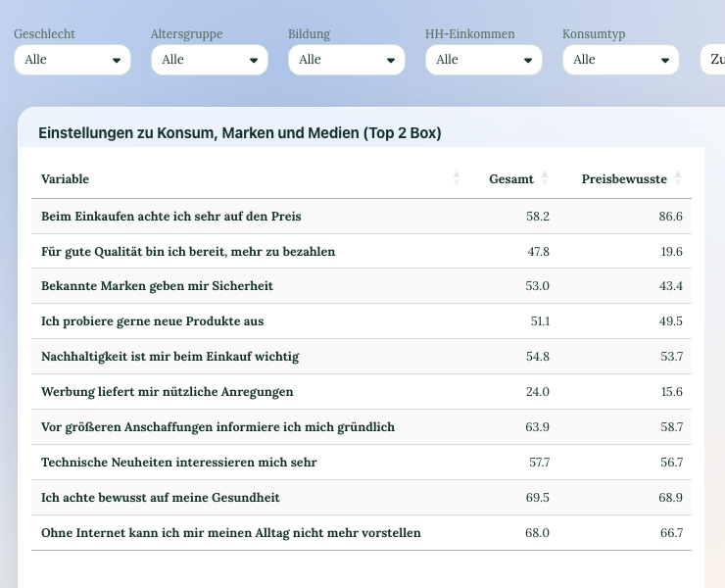Select row 'Technische Neuheiten interessieren mich sehr'
This screenshot has height=588, width=725.
(362, 463)
